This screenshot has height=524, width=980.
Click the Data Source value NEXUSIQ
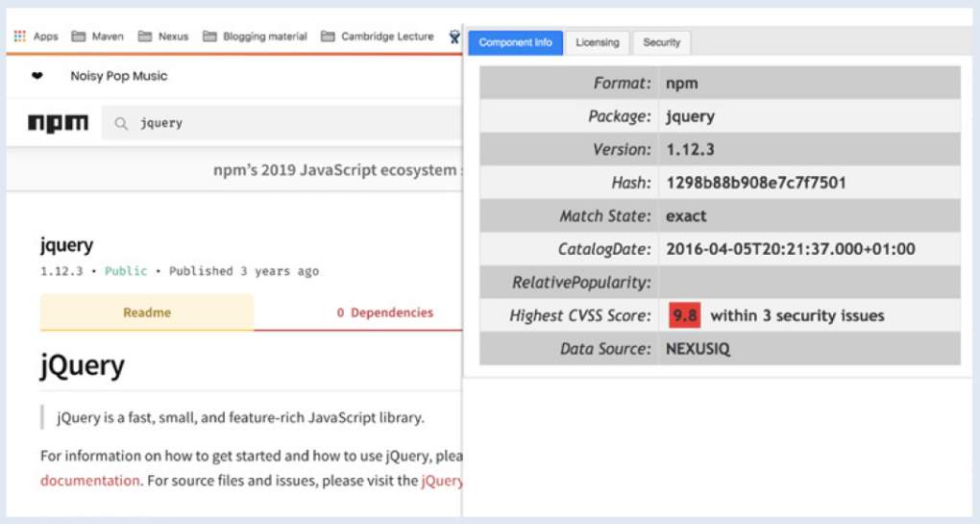click(x=698, y=348)
